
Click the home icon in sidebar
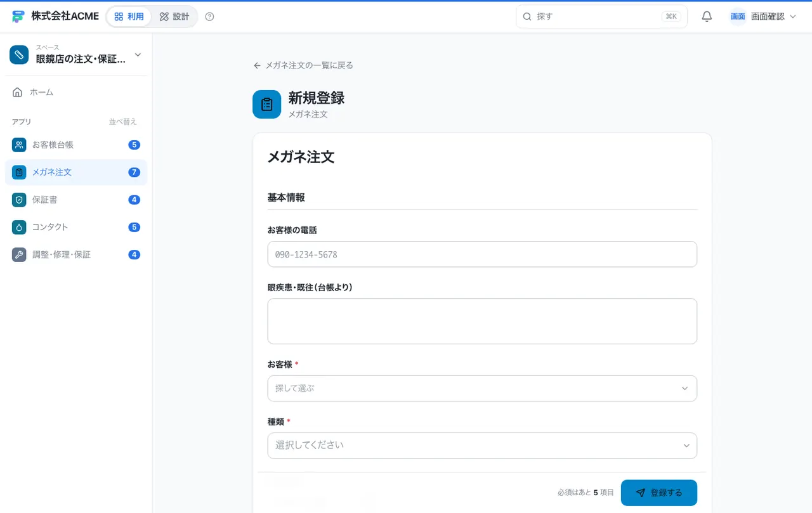18,92
